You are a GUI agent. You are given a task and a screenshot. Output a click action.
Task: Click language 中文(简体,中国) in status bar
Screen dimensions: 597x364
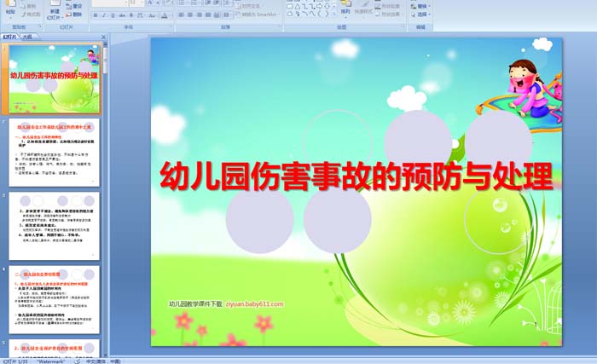point(103,361)
